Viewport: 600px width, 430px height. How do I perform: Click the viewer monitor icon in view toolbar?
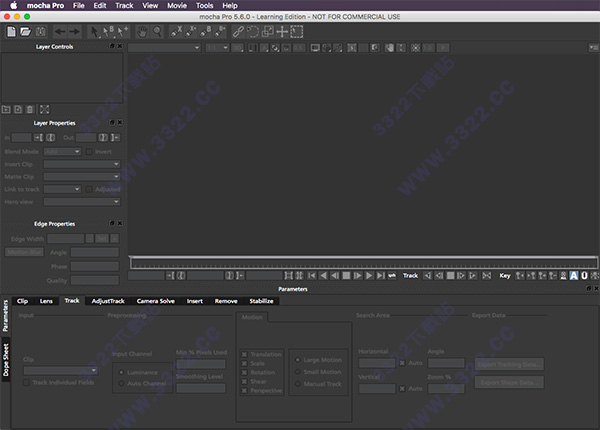315,48
